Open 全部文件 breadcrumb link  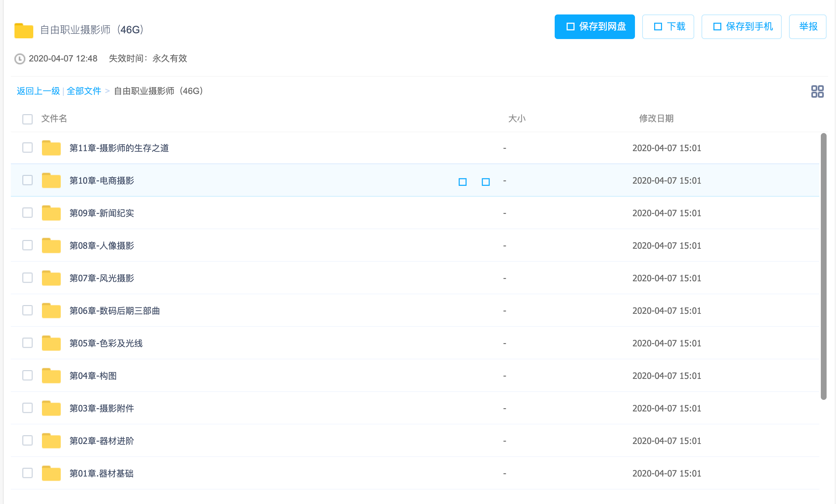point(84,91)
